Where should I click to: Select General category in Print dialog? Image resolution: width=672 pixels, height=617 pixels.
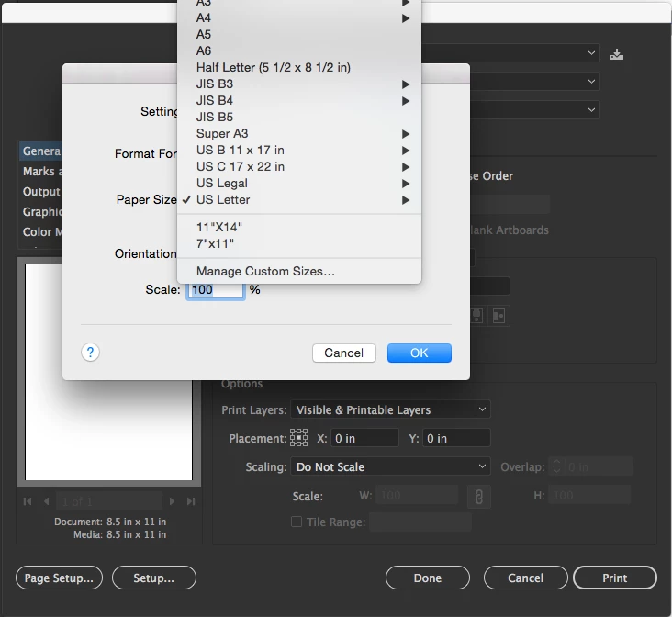41,151
